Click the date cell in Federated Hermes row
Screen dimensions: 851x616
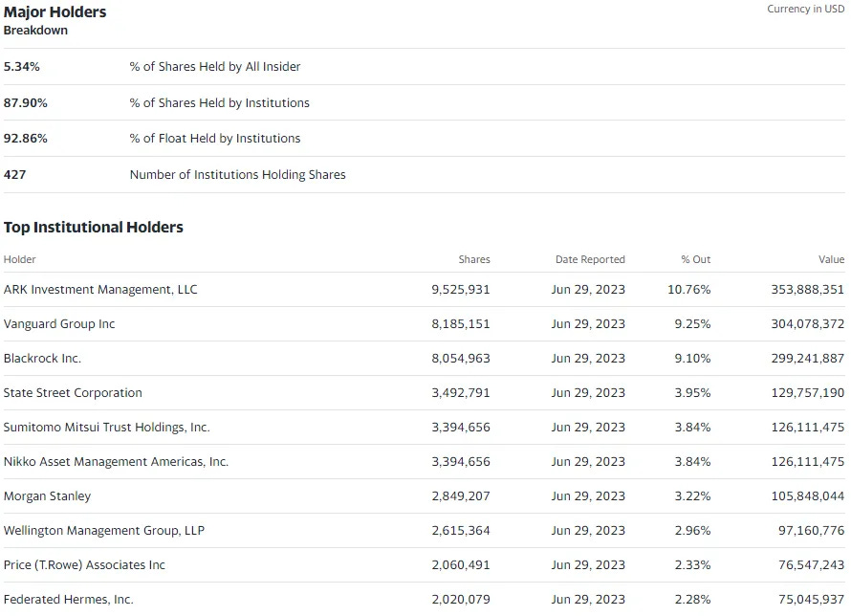tap(588, 600)
